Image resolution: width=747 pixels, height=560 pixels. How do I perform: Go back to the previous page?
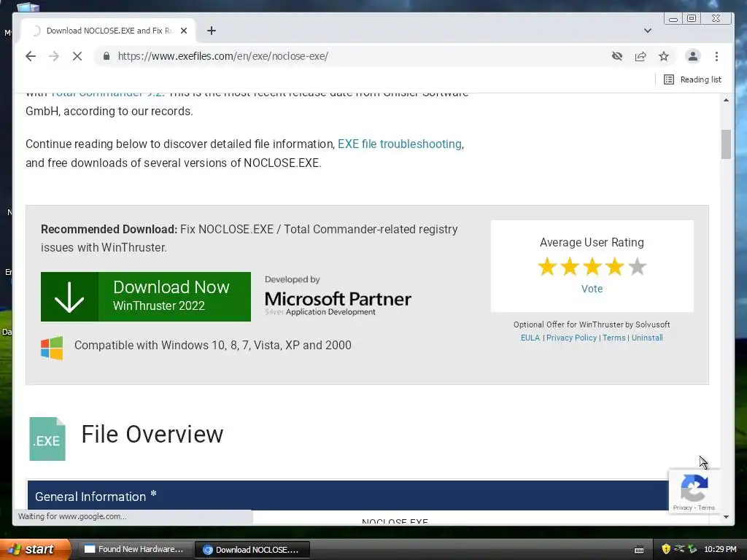point(31,56)
